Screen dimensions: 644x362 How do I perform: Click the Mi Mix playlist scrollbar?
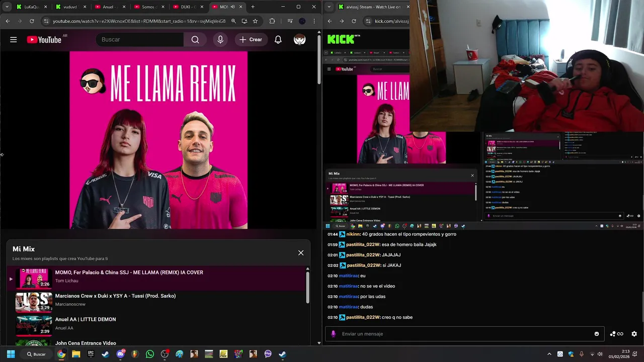(307, 287)
